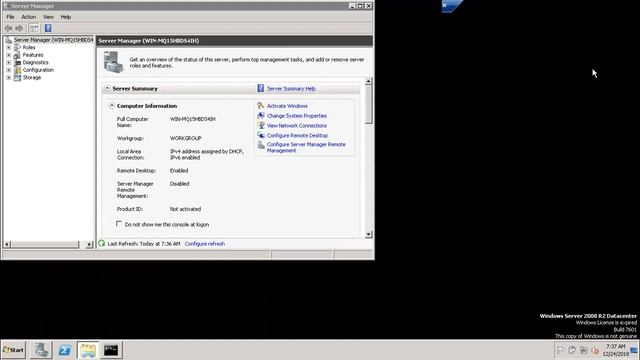Expand the Roles tree node
Image resolution: width=640 pixels, height=360 pixels.
9,47
